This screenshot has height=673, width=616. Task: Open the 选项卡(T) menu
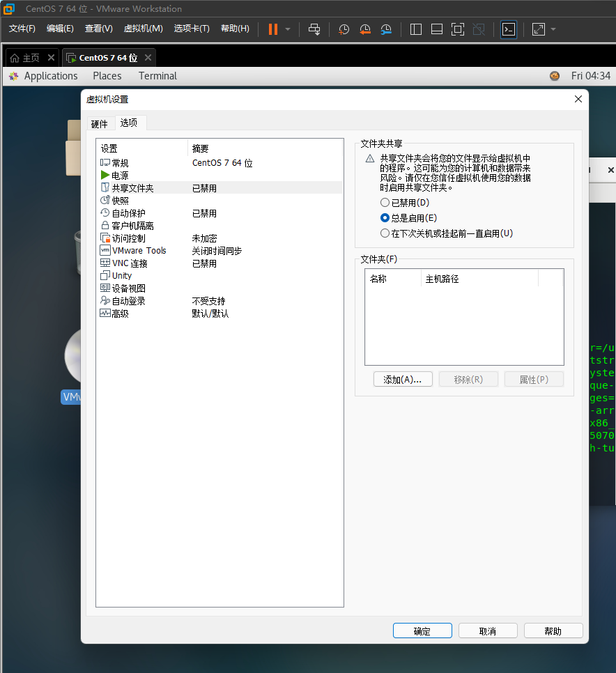(x=192, y=29)
